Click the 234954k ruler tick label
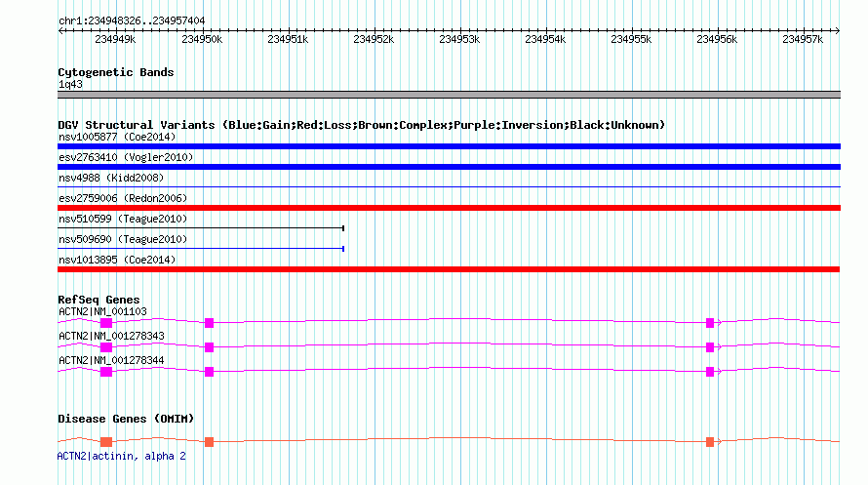Viewport: 868px width, 485px height. pos(545,40)
